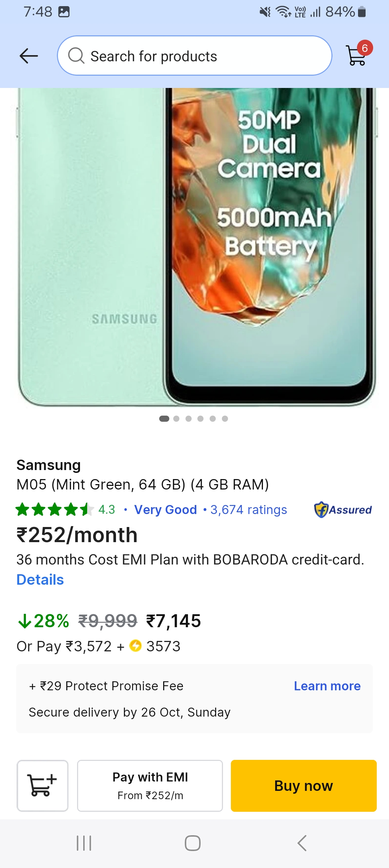Choose Pay with EMI option
This screenshot has height=868, width=389.
click(150, 785)
